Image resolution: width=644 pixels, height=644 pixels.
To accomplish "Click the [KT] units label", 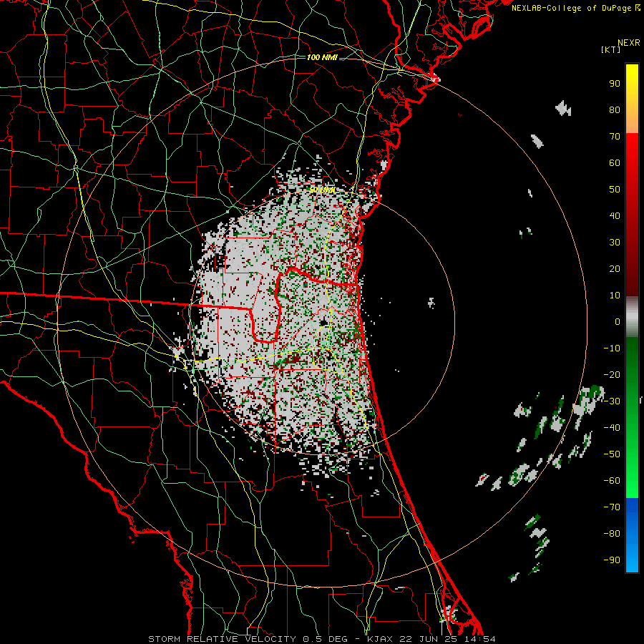I will pyautogui.click(x=611, y=49).
